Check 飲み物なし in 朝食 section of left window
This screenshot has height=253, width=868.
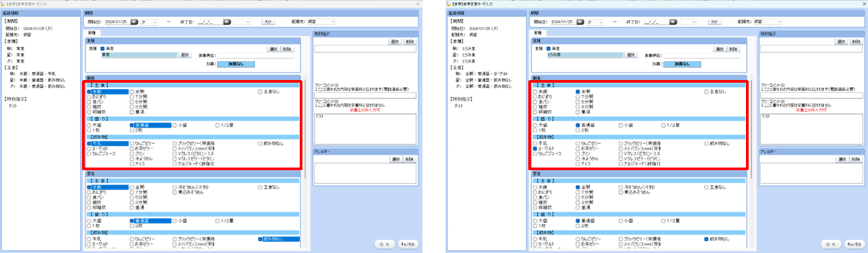click(x=260, y=144)
